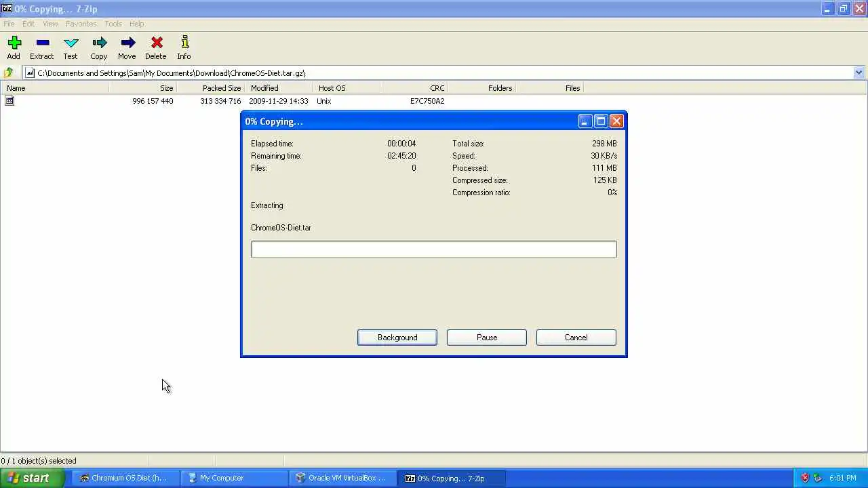Click the ChromeOS-Diet.tar filename in dialog
The height and width of the screenshot is (488, 868).
(281, 228)
